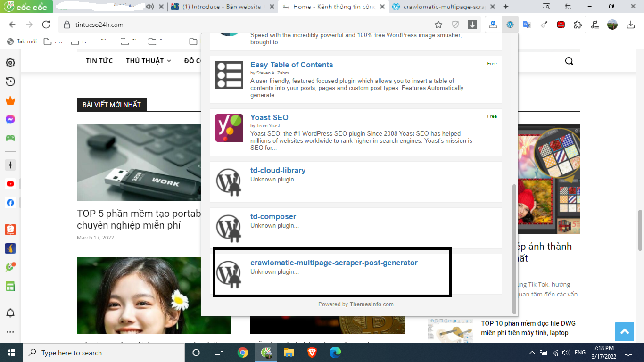Open the games controller sidebar icon
Screen dimensions: 644x362
click(x=10, y=138)
